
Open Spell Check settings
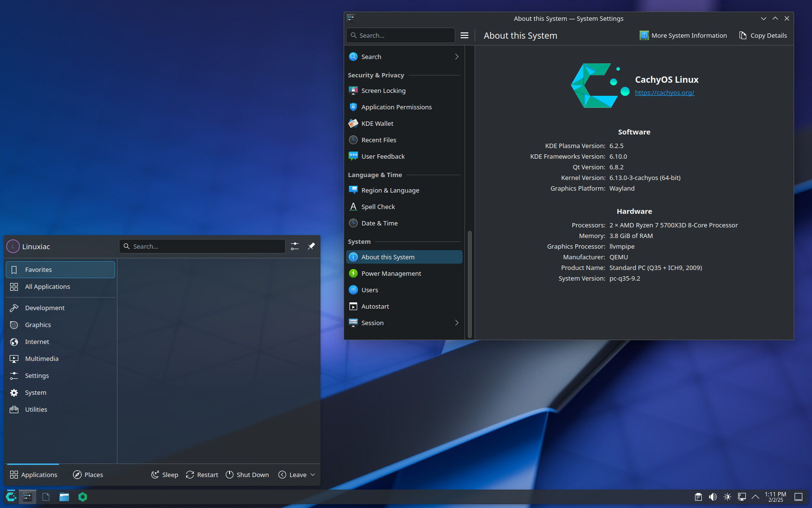pyautogui.click(x=404, y=207)
